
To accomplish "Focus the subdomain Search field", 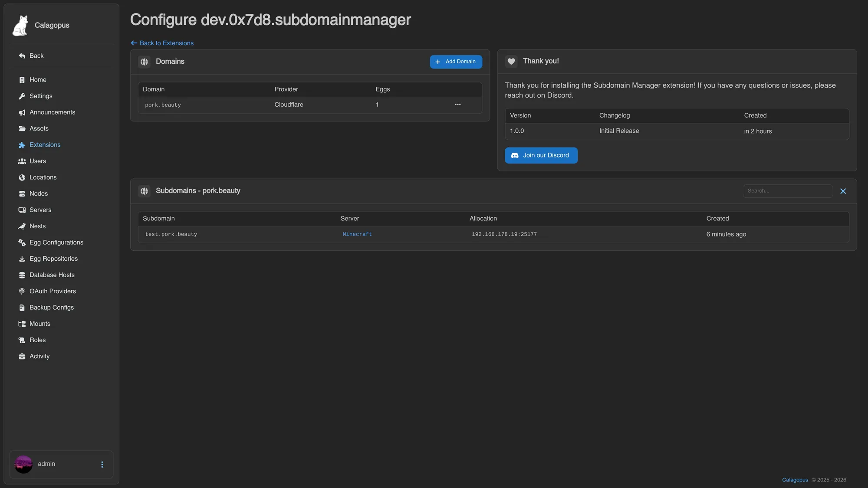I will [787, 191].
